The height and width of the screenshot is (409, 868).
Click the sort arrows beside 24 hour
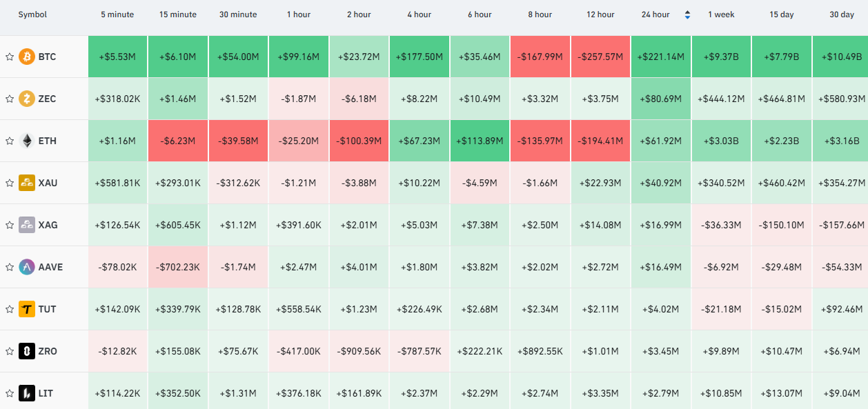(687, 14)
